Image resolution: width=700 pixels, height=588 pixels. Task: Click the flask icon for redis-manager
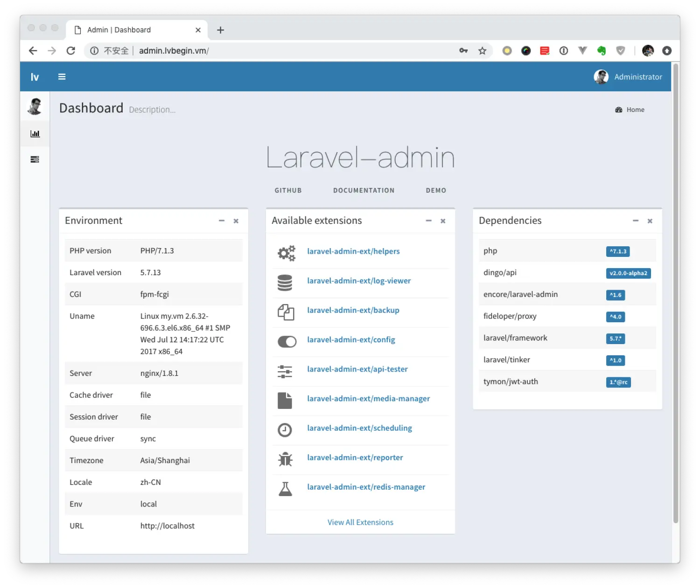[x=285, y=489]
